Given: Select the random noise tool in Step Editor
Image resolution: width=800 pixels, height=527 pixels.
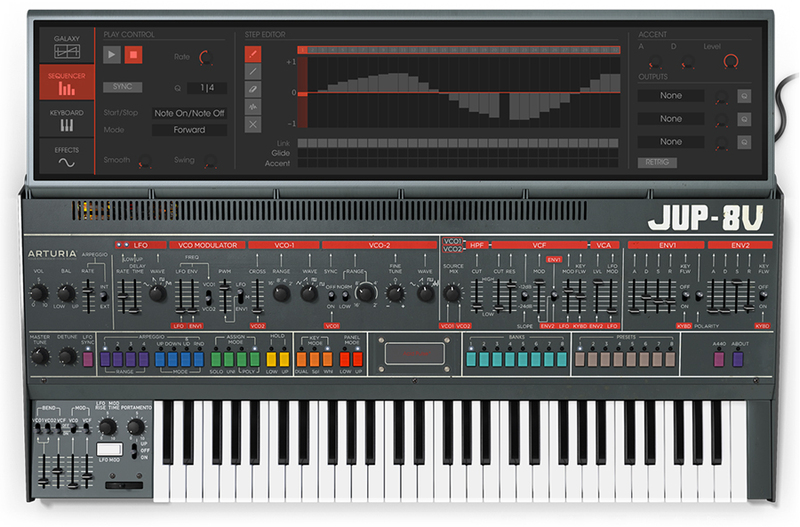Looking at the screenshot, I should coord(253,107).
